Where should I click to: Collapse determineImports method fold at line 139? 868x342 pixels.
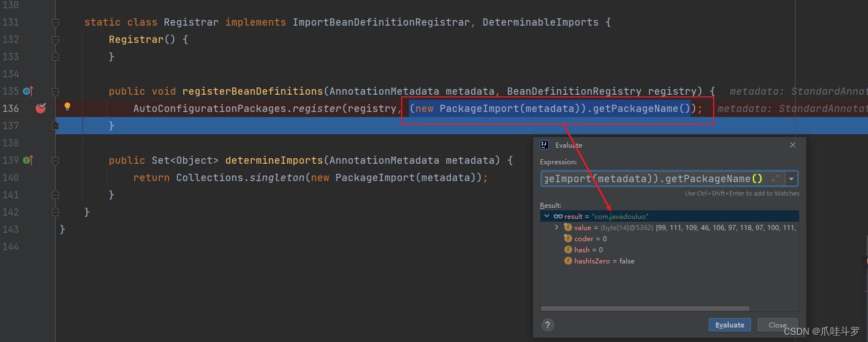(55, 160)
